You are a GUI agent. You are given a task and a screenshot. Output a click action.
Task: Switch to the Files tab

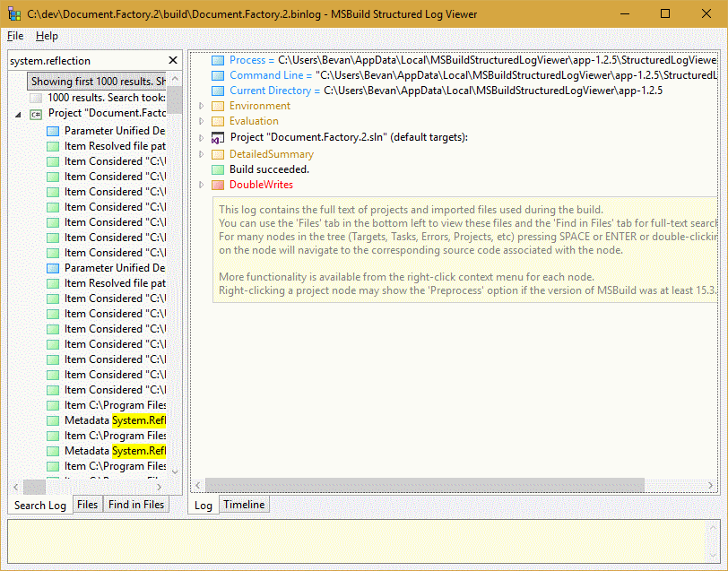(x=87, y=505)
